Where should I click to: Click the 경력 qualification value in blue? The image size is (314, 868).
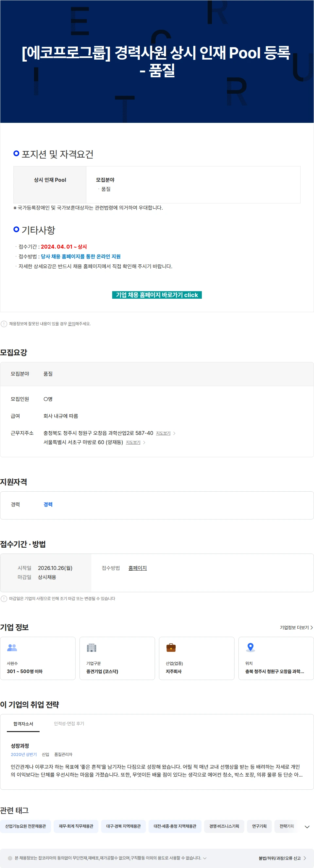[48, 504]
